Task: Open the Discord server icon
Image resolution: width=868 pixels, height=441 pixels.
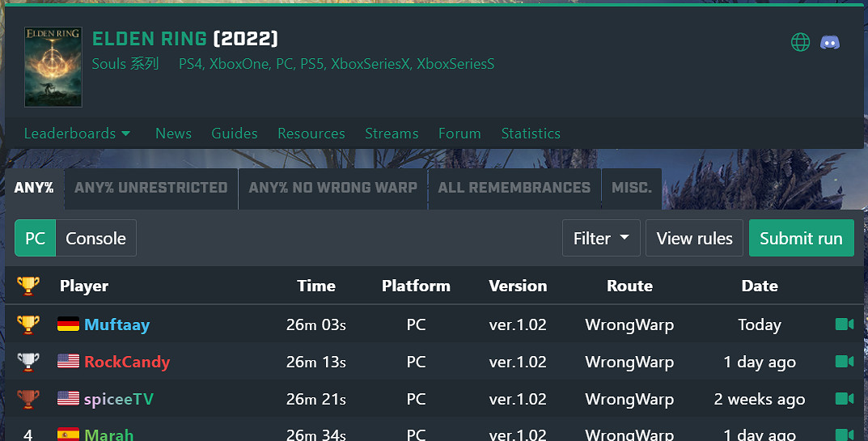Action: 830,42
